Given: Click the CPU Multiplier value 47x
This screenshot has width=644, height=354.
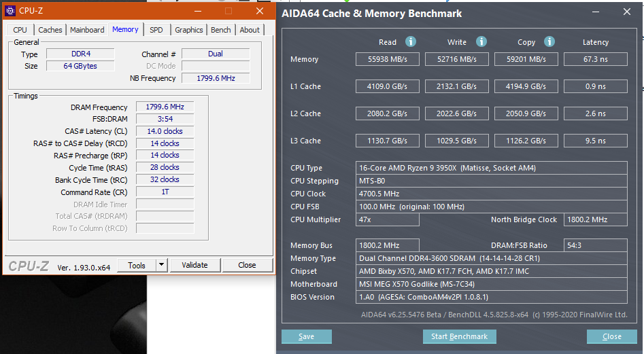Looking at the screenshot, I should (x=388, y=219).
